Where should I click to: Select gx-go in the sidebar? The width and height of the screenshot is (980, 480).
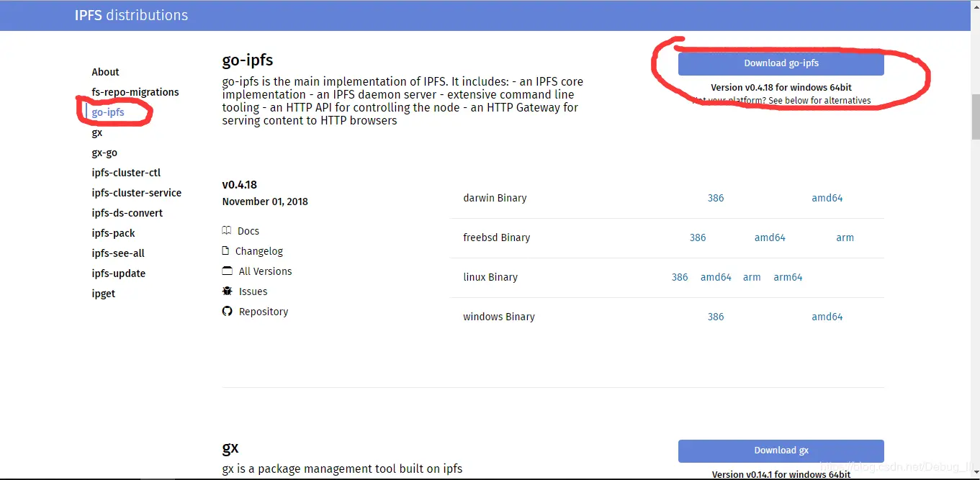click(x=104, y=153)
